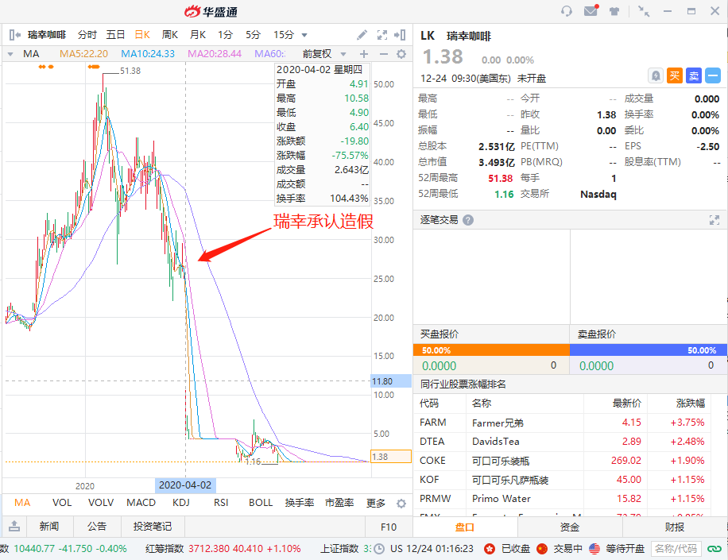Image resolution: width=728 pixels, height=560 pixels.
Task: Select the 月K chart tab
Action: click(198, 35)
